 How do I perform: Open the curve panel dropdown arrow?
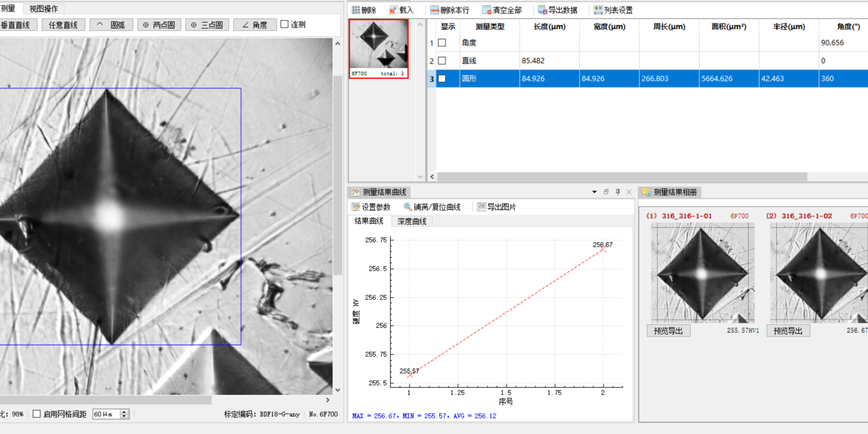coord(594,192)
